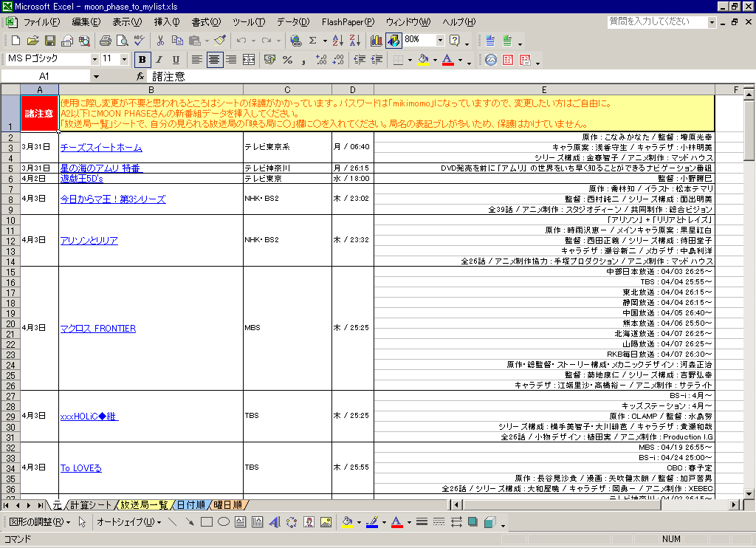Toggle Italic formatting
Screen dimensions: 756x548
159,60
